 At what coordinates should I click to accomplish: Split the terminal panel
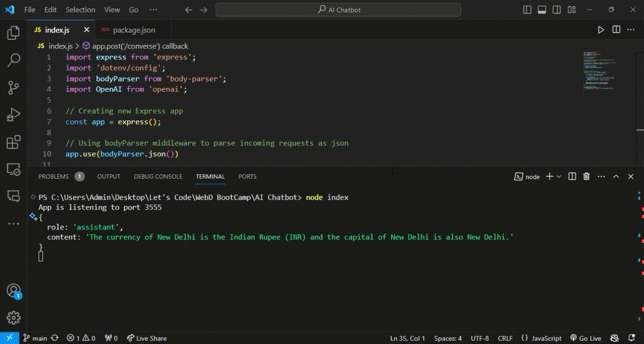coord(572,176)
